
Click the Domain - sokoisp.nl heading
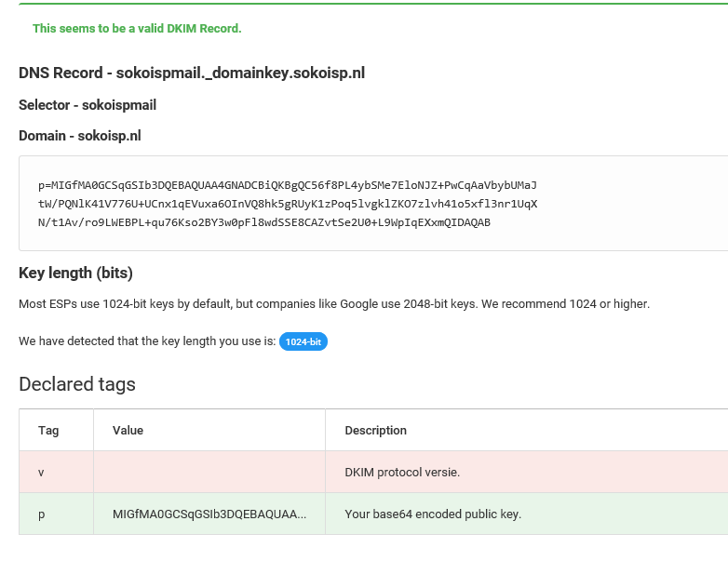click(x=80, y=136)
